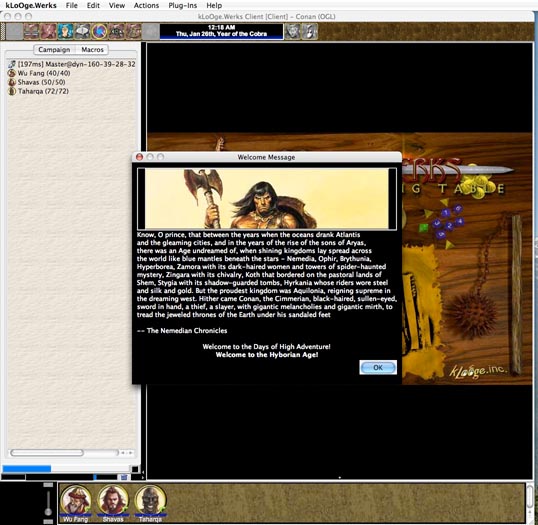Image resolution: width=538 pixels, height=525 pixels.
Task: Select Wu Fang portrait token in bottom tray
Action: coord(76,500)
